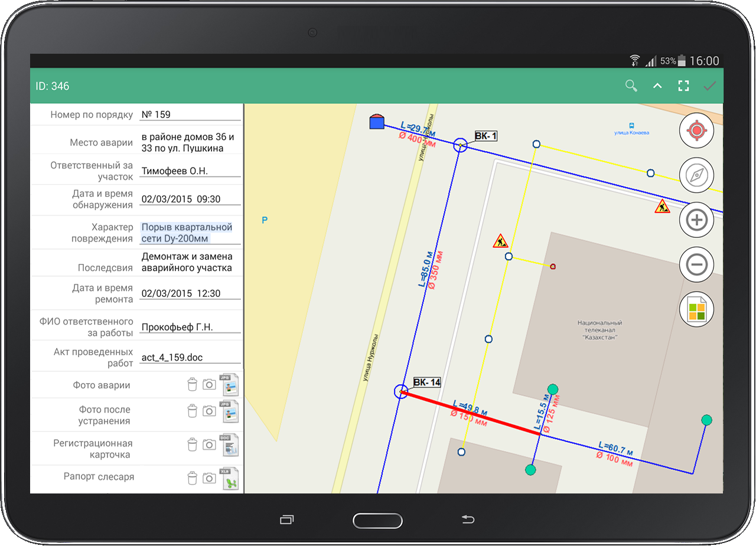
Task: Toggle fullscreen map view icon
Action: coord(683,86)
